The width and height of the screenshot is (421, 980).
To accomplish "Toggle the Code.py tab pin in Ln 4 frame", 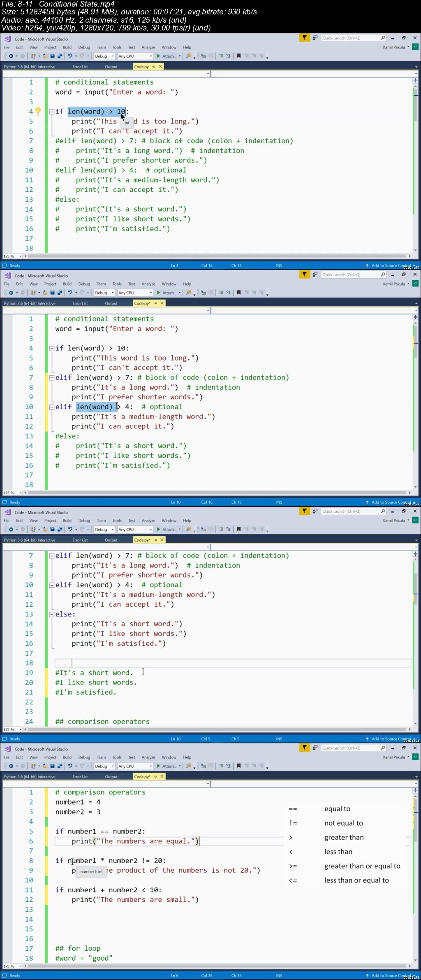I will tap(154, 66).
